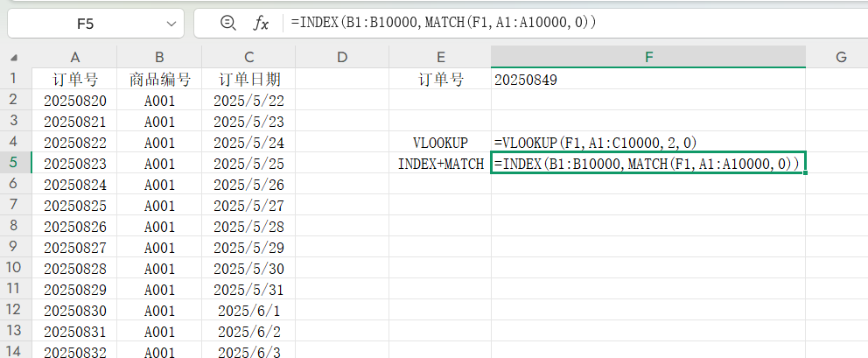Click the cell containing order number 20250849
The height and width of the screenshot is (358, 868).
click(648, 80)
